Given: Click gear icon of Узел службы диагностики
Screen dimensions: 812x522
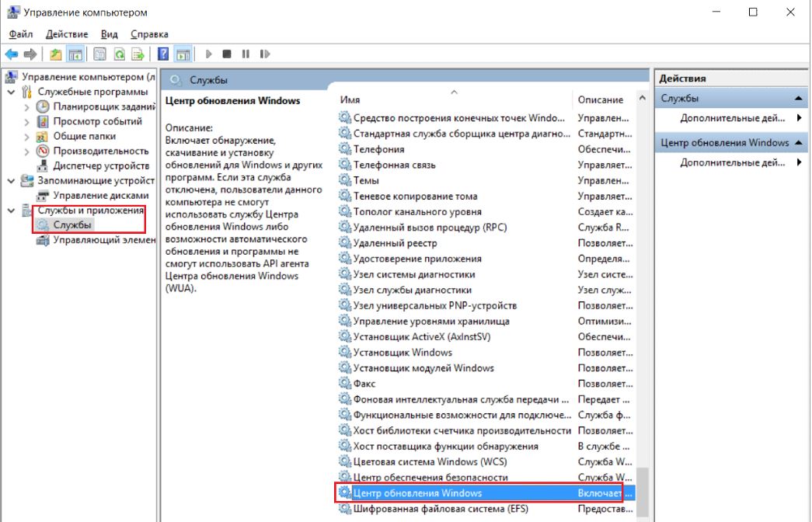Looking at the screenshot, I should (x=345, y=290).
